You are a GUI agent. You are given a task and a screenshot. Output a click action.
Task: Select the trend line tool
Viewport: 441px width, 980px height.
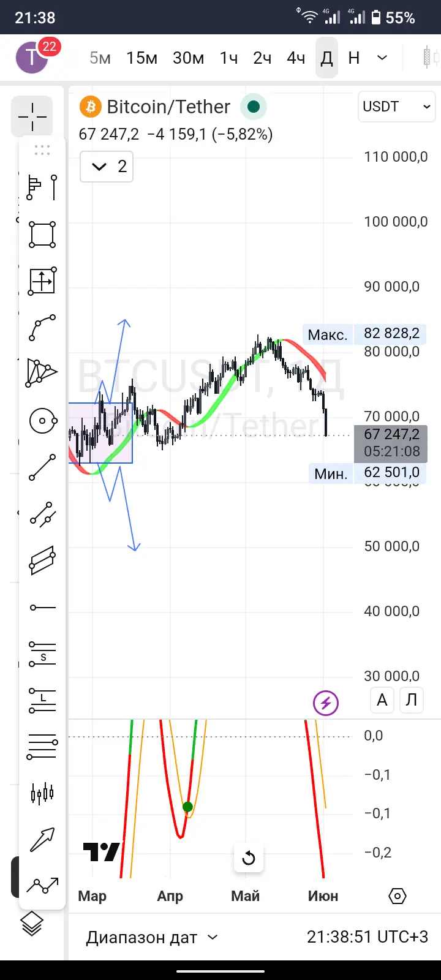[x=43, y=467]
